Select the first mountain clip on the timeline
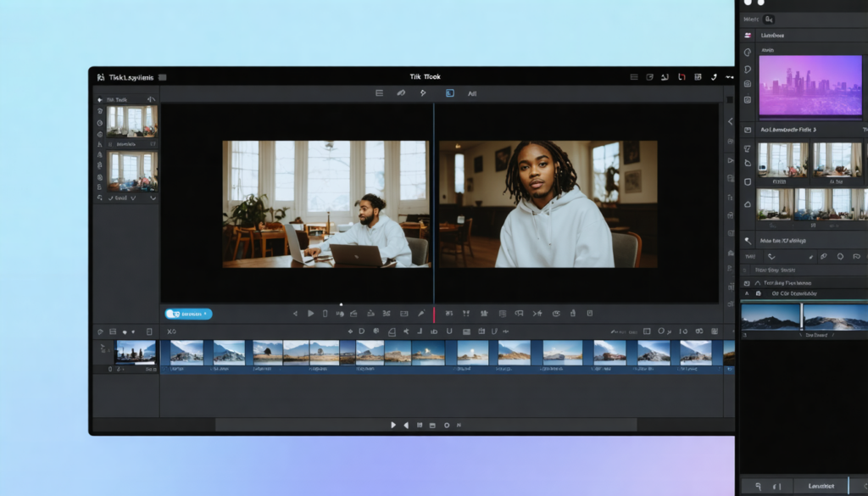 point(186,351)
